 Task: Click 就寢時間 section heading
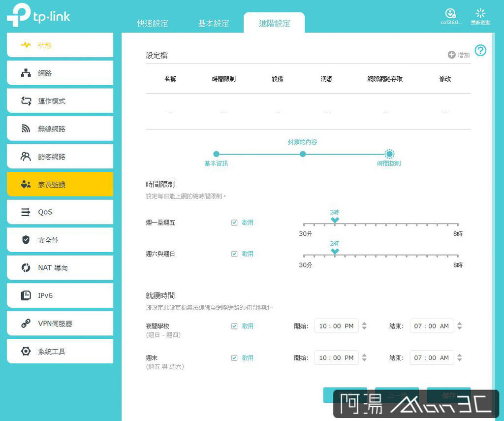coord(160,295)
